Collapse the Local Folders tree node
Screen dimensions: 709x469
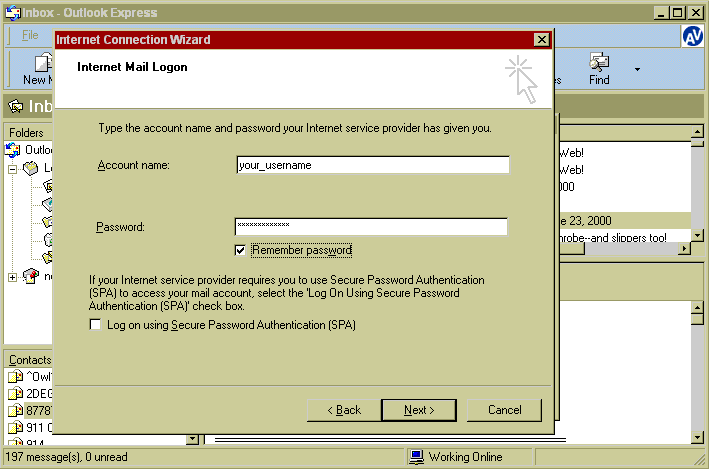(12, 169)
